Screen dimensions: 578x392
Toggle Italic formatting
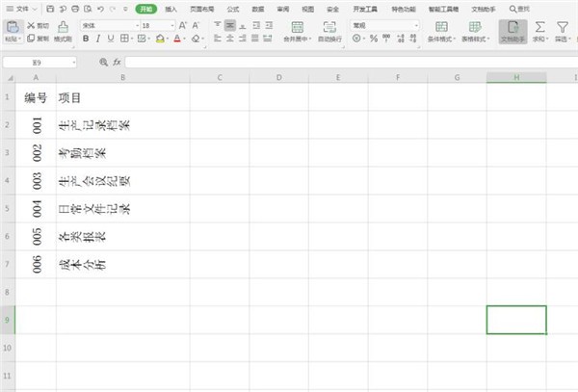point(98,39)
